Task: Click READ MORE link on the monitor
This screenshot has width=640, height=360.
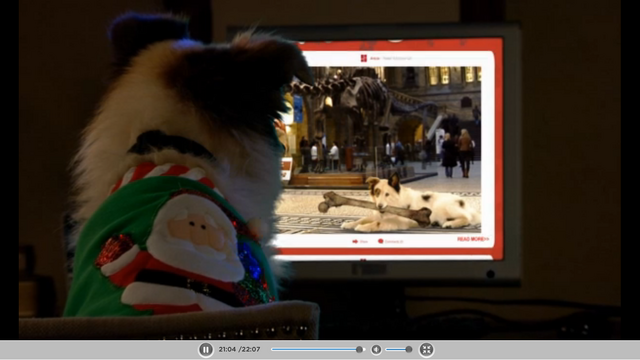Action: [473, 239]
